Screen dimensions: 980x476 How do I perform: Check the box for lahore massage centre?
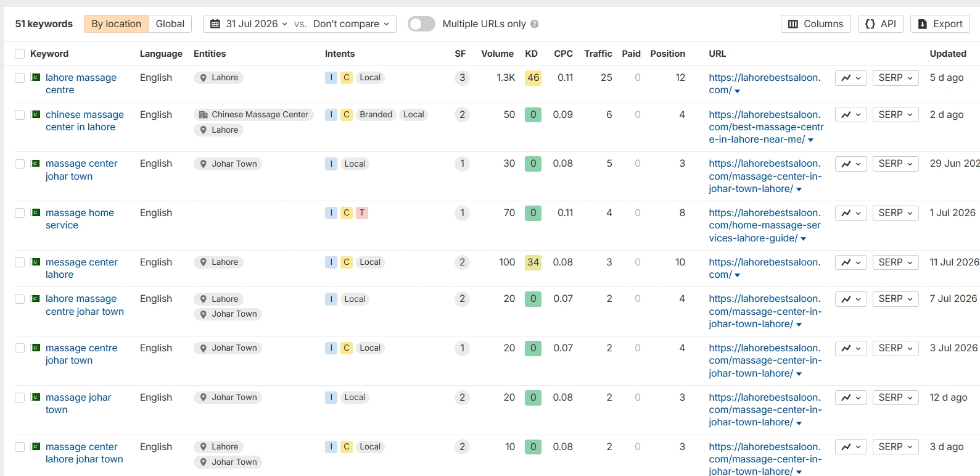(x=20, y=78)
